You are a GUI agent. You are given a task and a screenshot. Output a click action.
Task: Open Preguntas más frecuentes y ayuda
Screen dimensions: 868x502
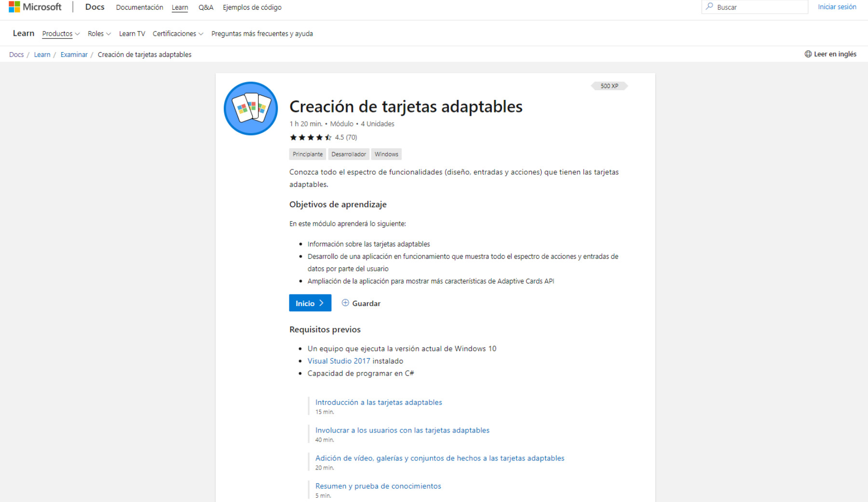coord(262,34)
